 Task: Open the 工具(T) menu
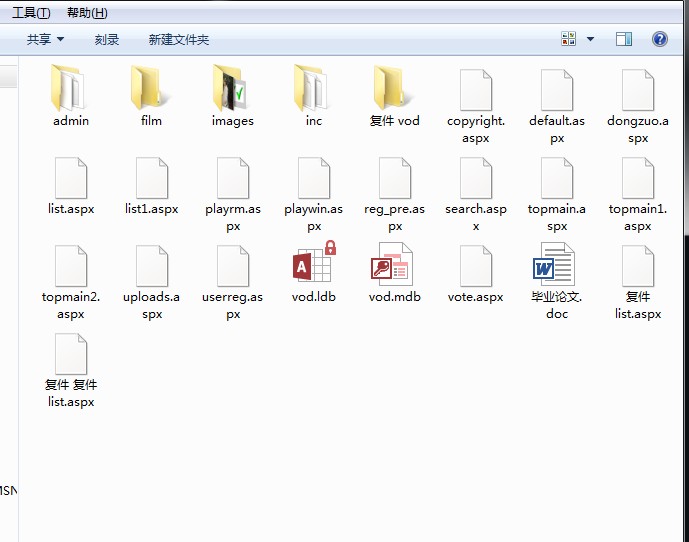tap(31, 13)
